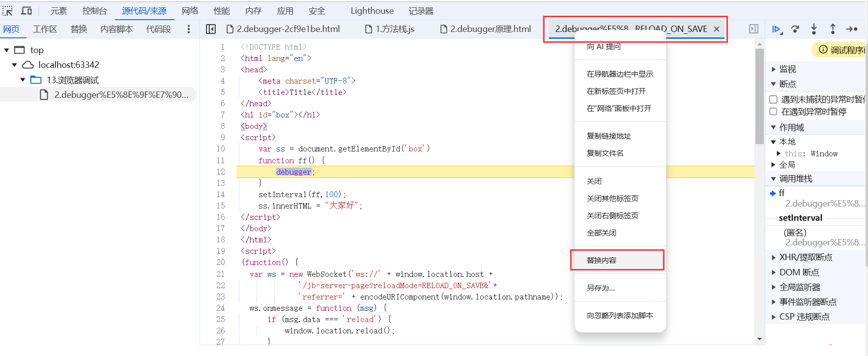This screenshot has height=356, width=868.
Task: Expand the XHR/提取断点 section
Action: [x=774, y=257]
